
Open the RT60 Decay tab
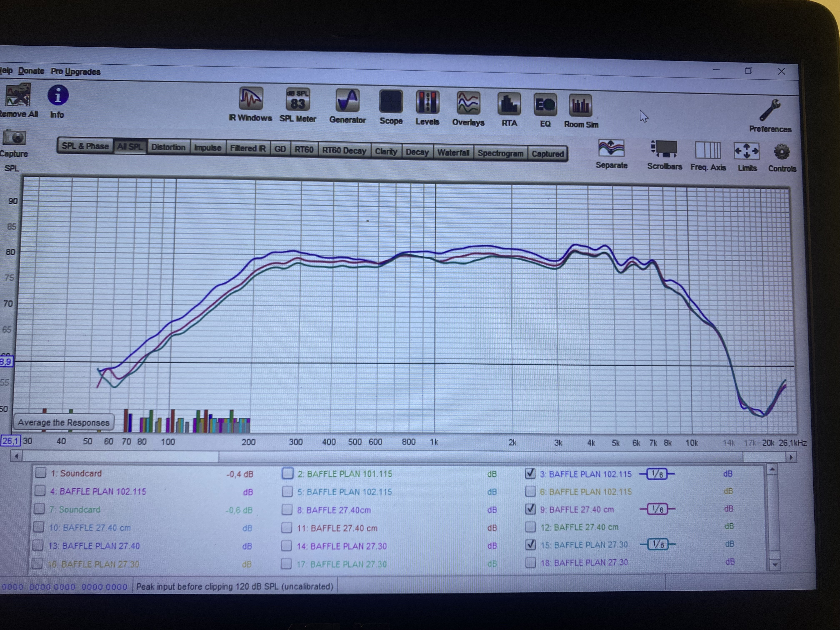click(x=344, y=151)
